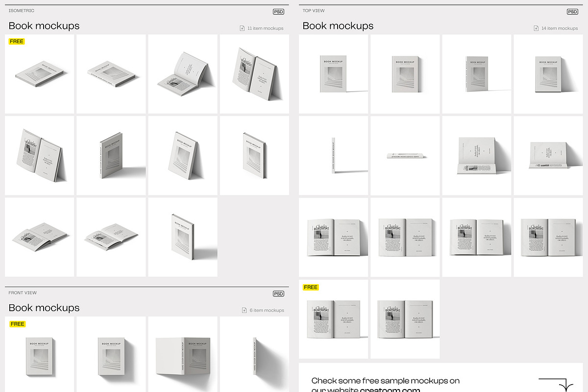Click the document icon beside '6 item mockups'

245,310
